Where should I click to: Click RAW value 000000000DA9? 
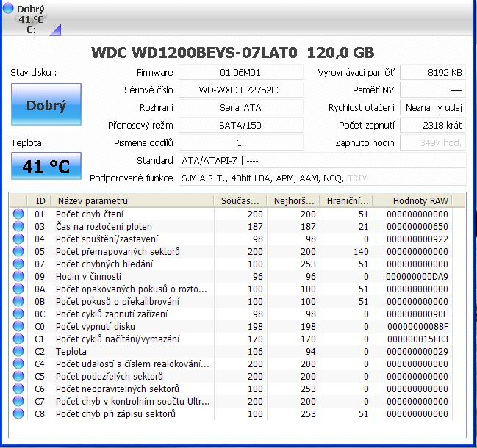pos(417,277)
